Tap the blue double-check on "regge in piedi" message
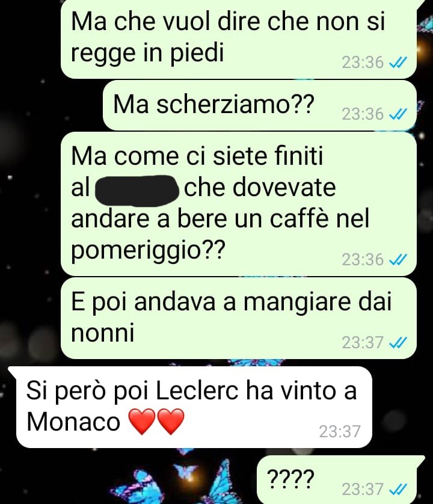Image resolution: width=433 pixels, height=504 pixels. [398, 62]
